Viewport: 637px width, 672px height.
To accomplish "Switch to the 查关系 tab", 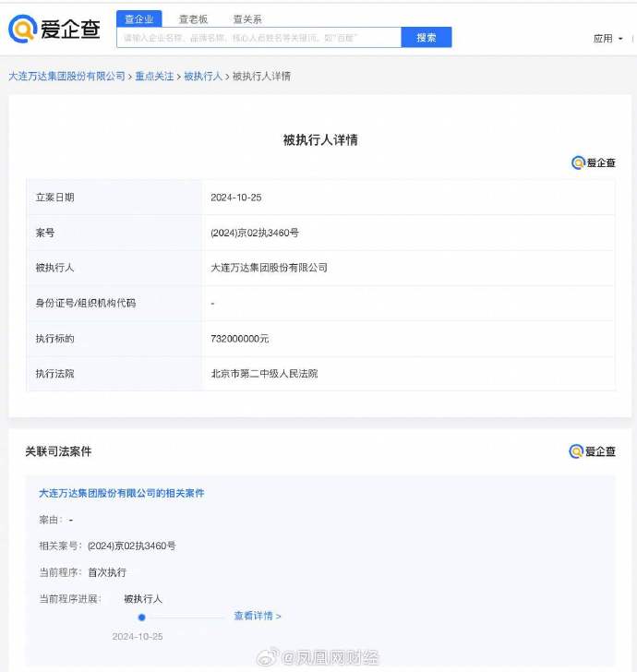I will click(247, 18).
